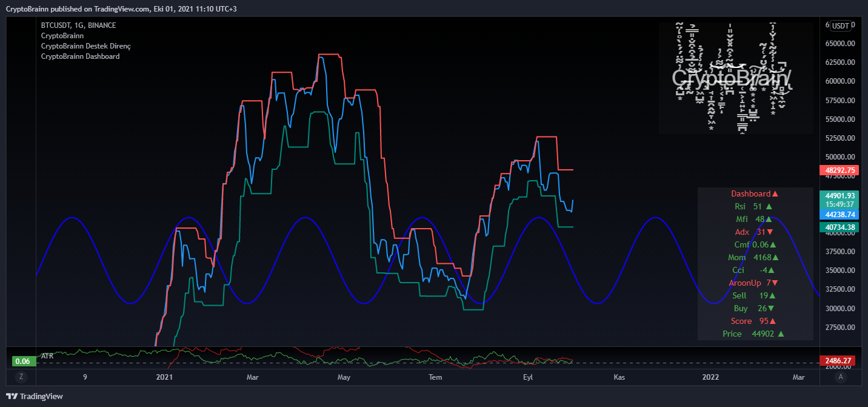Image resolution: width=868 pixels, height=407 pixels.
Task: Click the 32500.00 price axis label
Action: click(x=840, y=289)
